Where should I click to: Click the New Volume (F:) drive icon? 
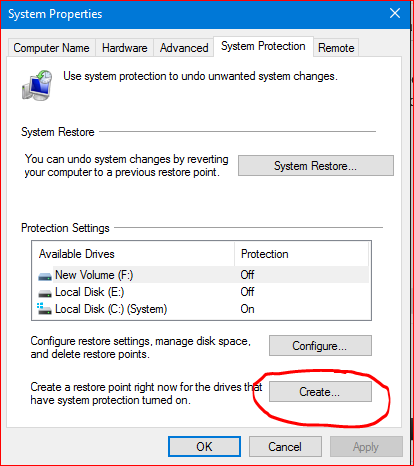(x=45, y=276)
